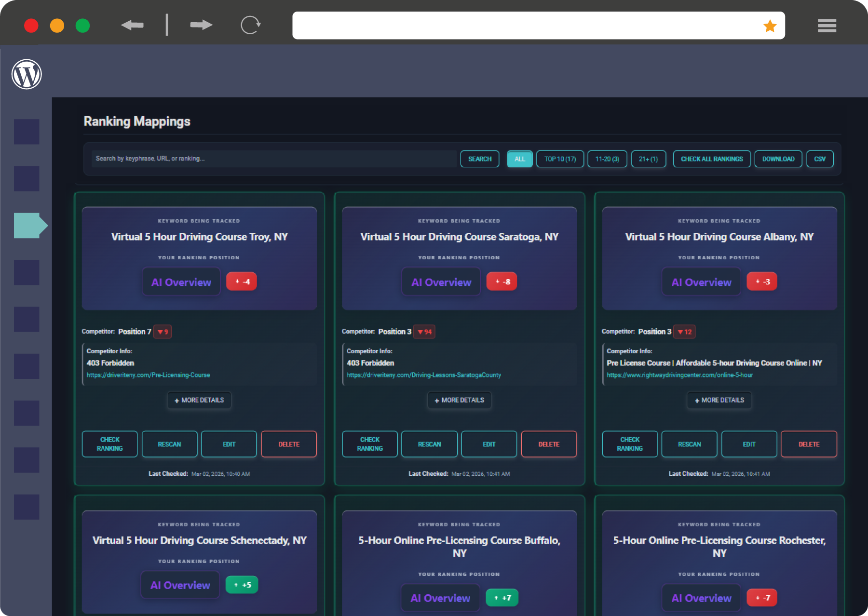868x616 pixels.
Task: Filter rankings by TOP 10 (17)
Action: pos(560,159)
